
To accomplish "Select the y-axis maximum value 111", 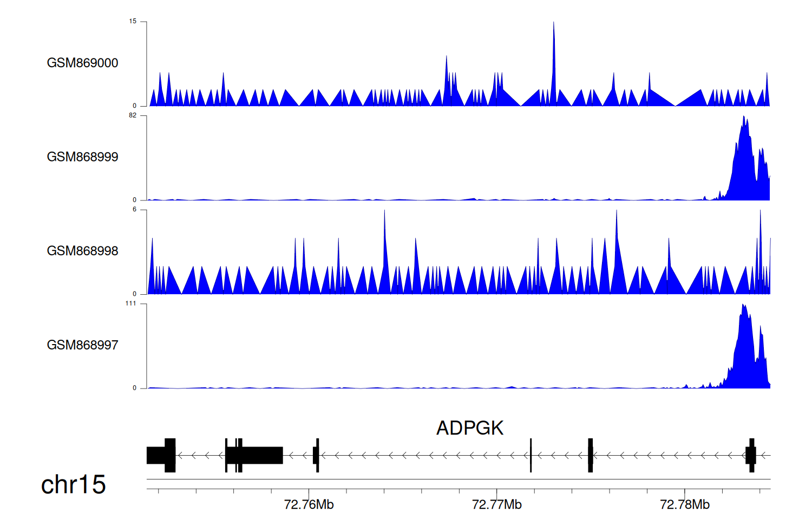I will click(x=130, y=303).
